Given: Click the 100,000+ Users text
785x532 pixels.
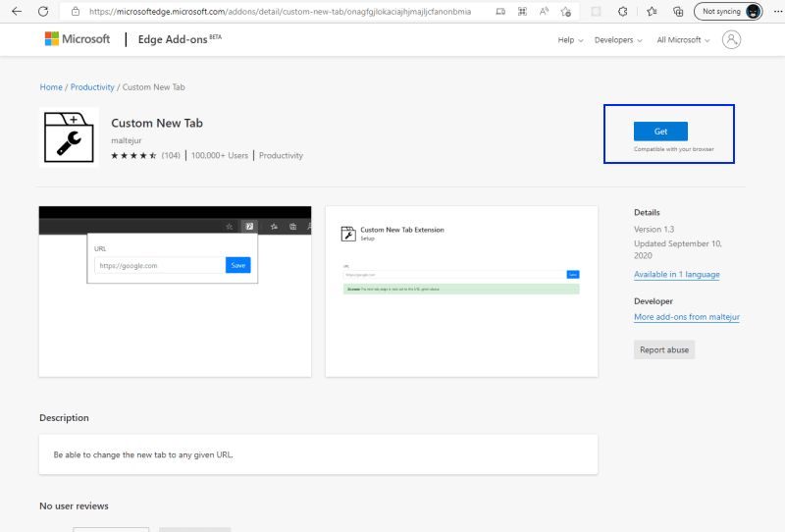Looking at the screenshot, I should click(219, 156).
